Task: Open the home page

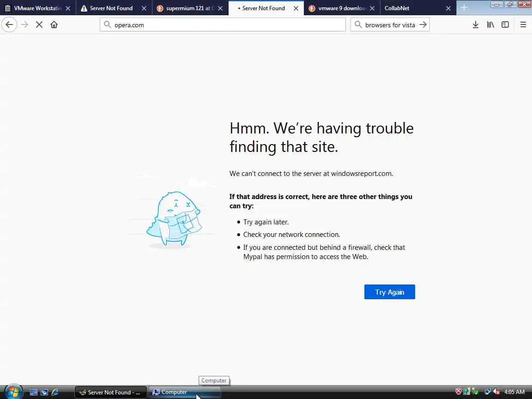Action: point(54,25)
